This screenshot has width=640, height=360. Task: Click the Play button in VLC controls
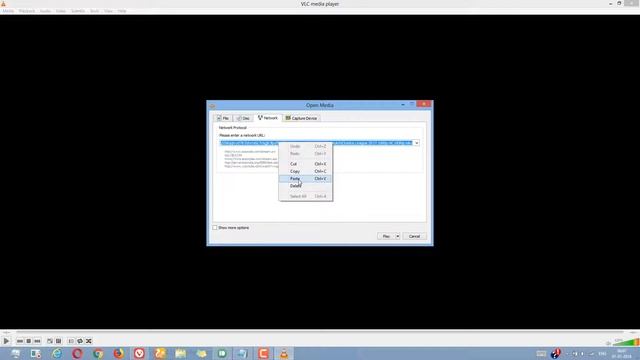pos(6,341)
